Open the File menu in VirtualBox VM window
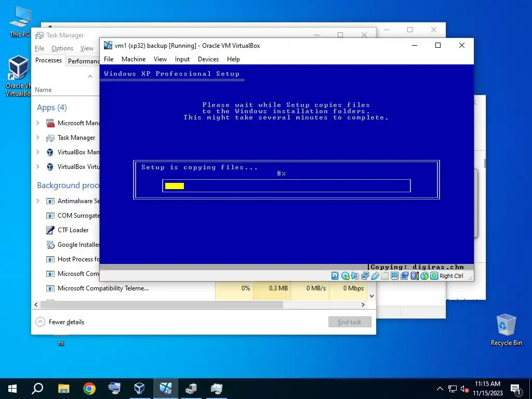532x399 pixels. [x=109, y=59]
